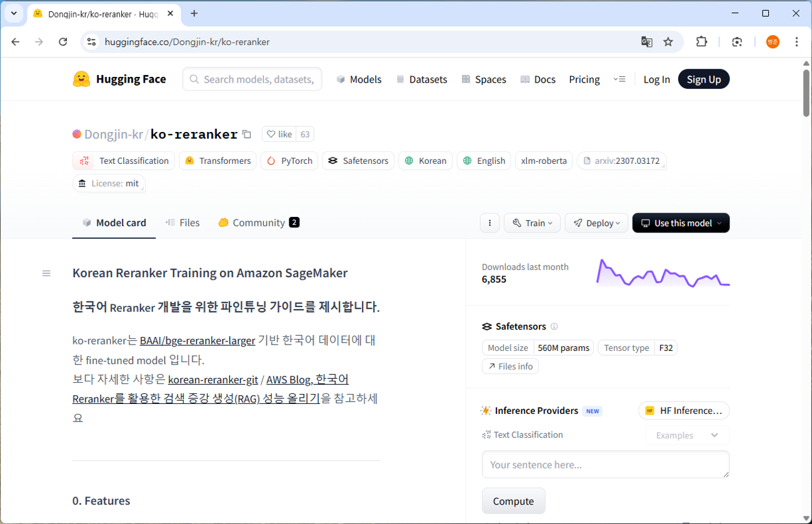
Task: Open Pricing in navigation
Action: tap(584, 79)
